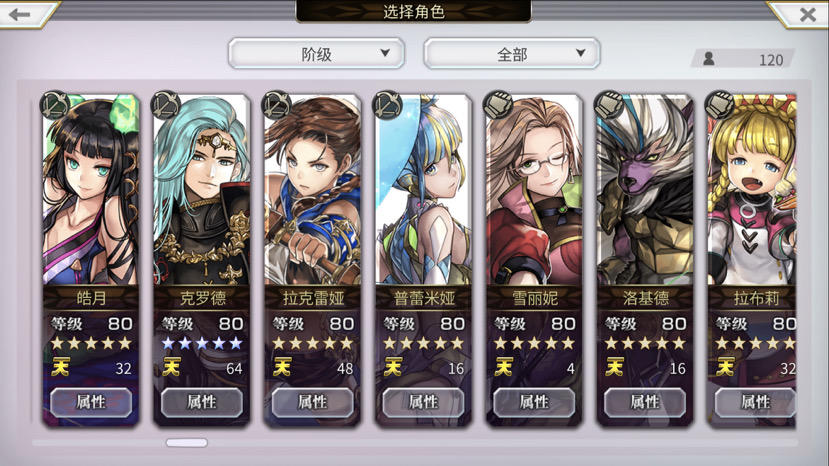Open the 阶级 sort dropdown
829x466 pixels.
[317, 53]
